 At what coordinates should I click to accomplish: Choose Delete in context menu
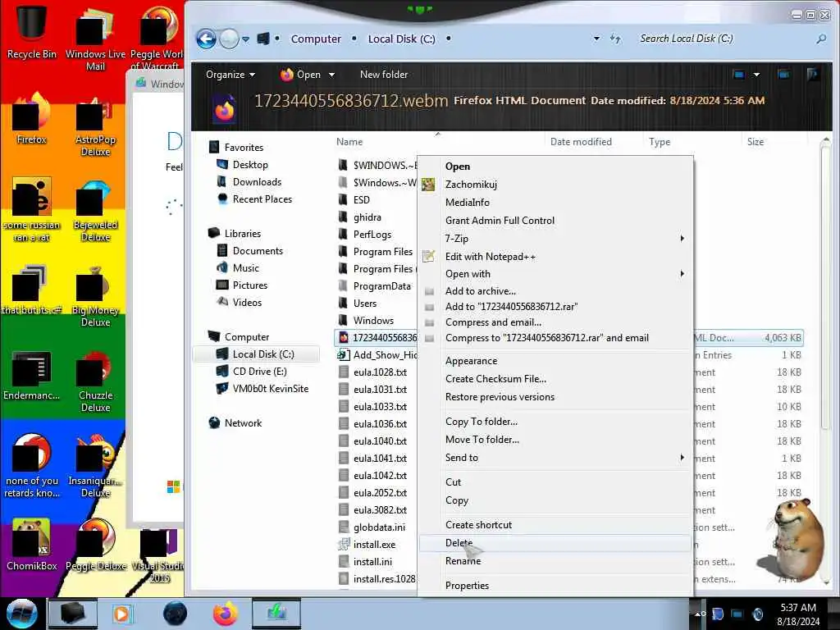(x=555, y=543)
